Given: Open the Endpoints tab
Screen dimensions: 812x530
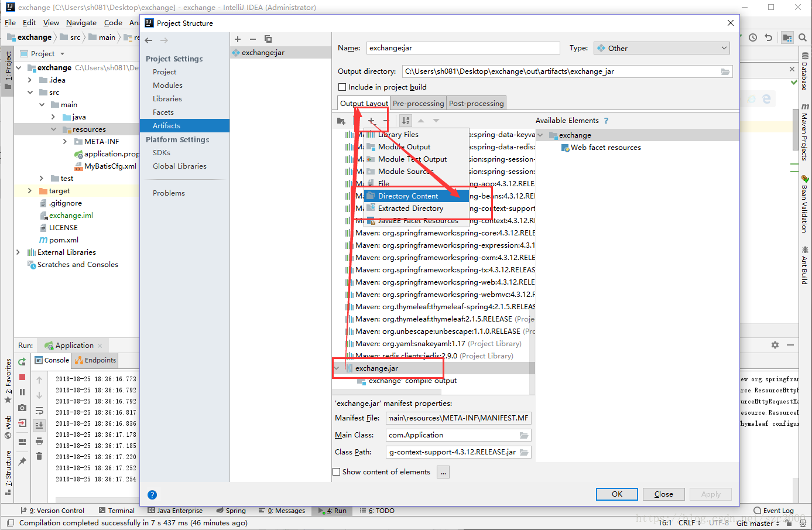Looking at the screenshot, I should [x=96, y=360].
